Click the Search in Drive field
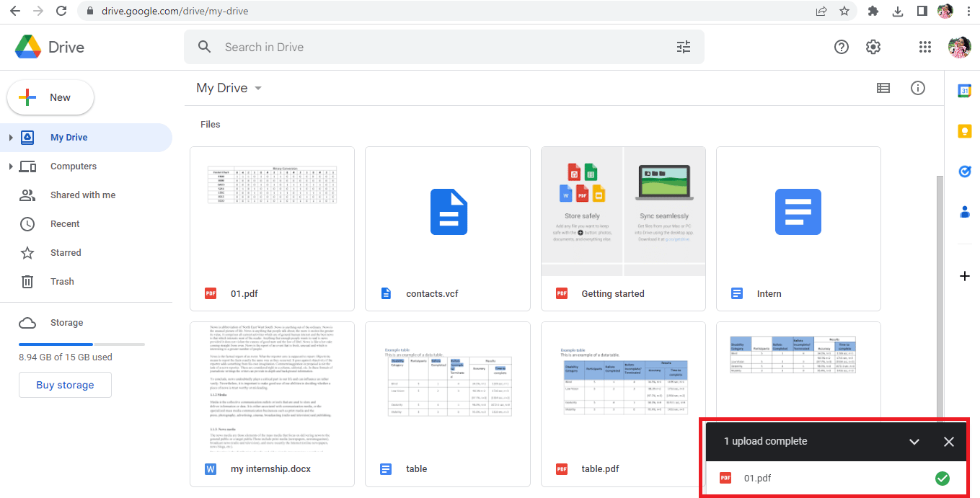Screen dimensions: 980x498 (x=444, y=47)
